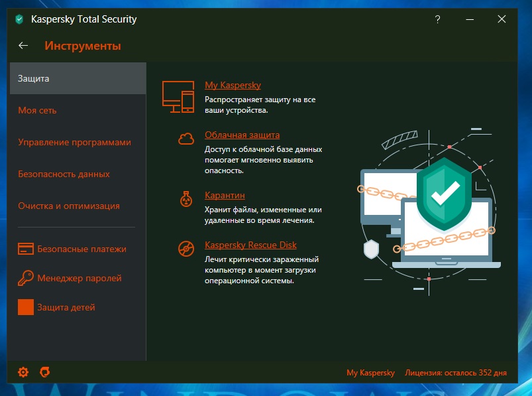Open help with the question mark icon
The image size is (532, 396).
click(x=438, y=19)
